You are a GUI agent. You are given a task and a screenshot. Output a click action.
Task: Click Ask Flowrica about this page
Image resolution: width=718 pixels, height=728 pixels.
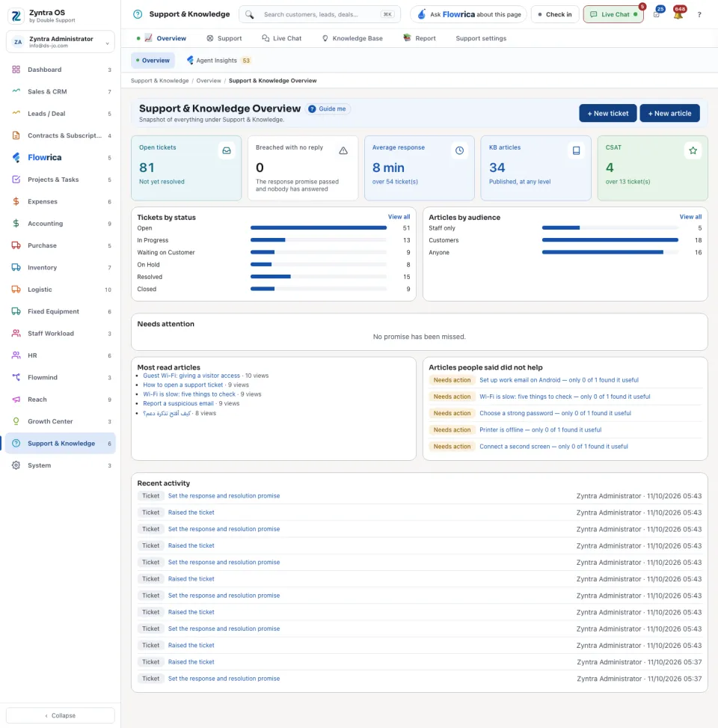(468, 14)
